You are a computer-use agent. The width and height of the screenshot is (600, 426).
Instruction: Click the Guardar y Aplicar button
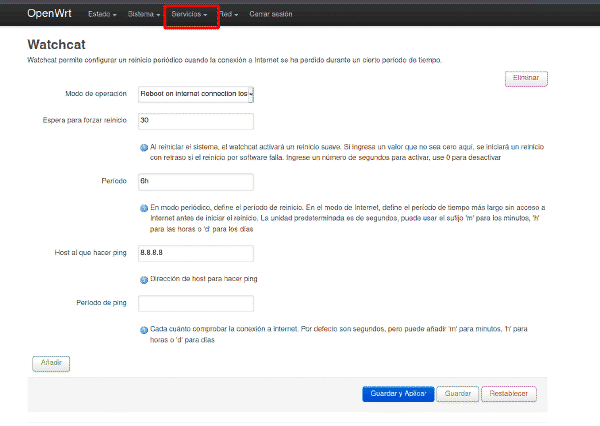398,394
